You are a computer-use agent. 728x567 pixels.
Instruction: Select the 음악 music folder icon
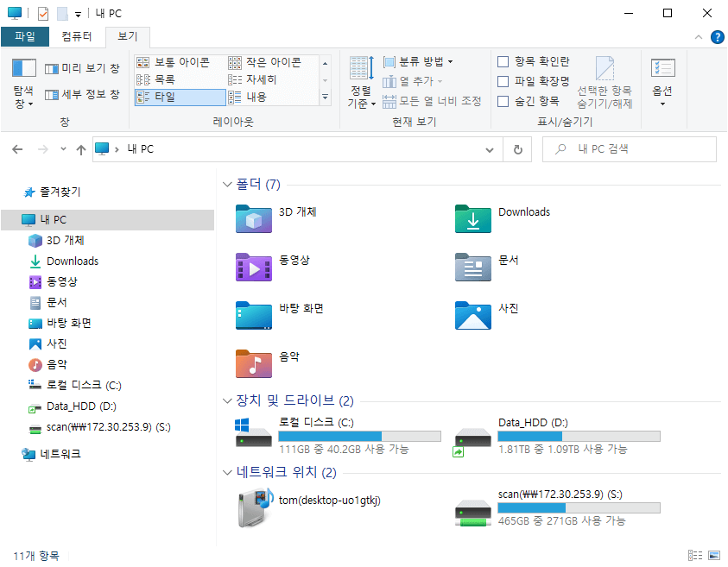254,363
